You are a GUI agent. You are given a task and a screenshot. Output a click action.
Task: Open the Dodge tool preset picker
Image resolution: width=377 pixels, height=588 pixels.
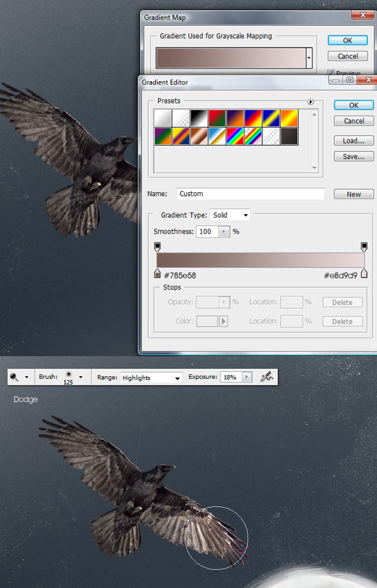(x=14, y=376)
